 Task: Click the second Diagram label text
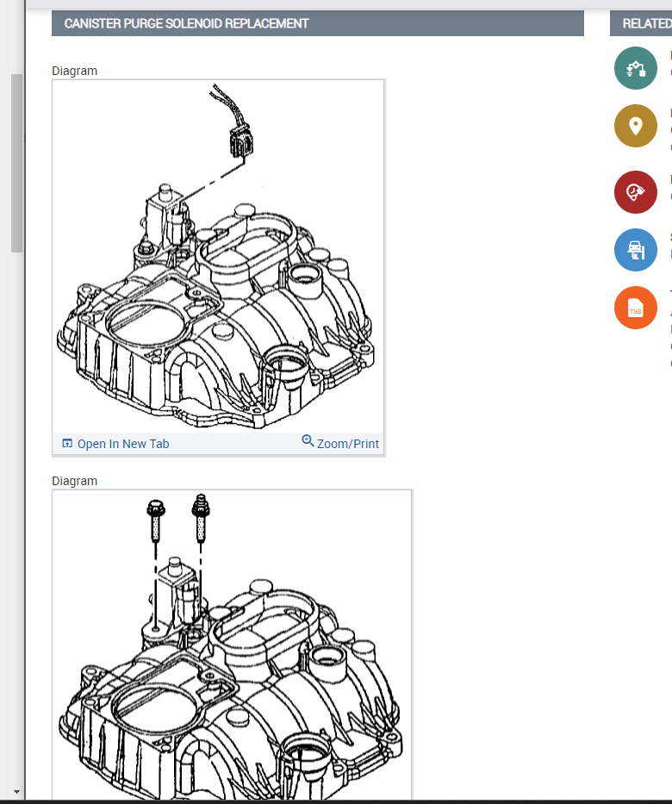(74, 481)
